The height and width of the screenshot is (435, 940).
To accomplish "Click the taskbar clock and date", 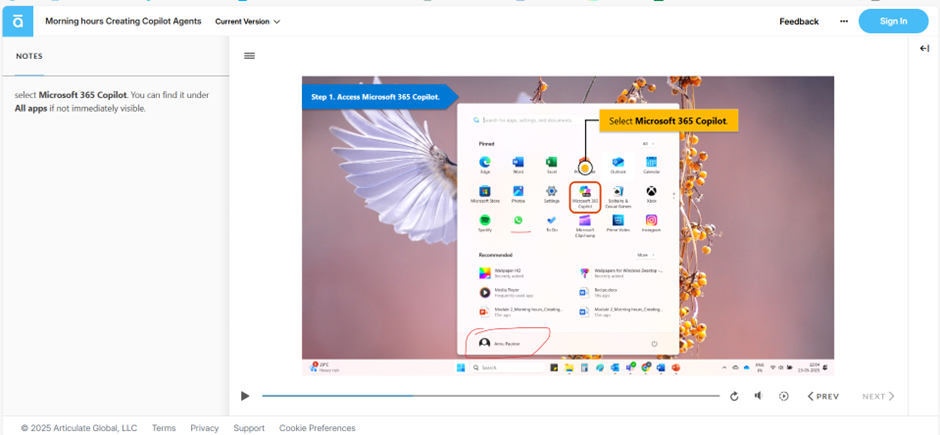I will pos(811,367).
